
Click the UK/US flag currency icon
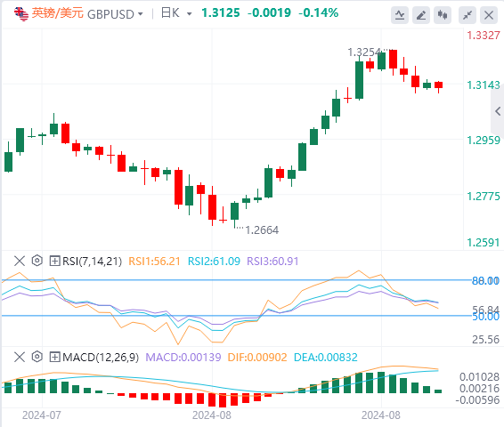21,14
